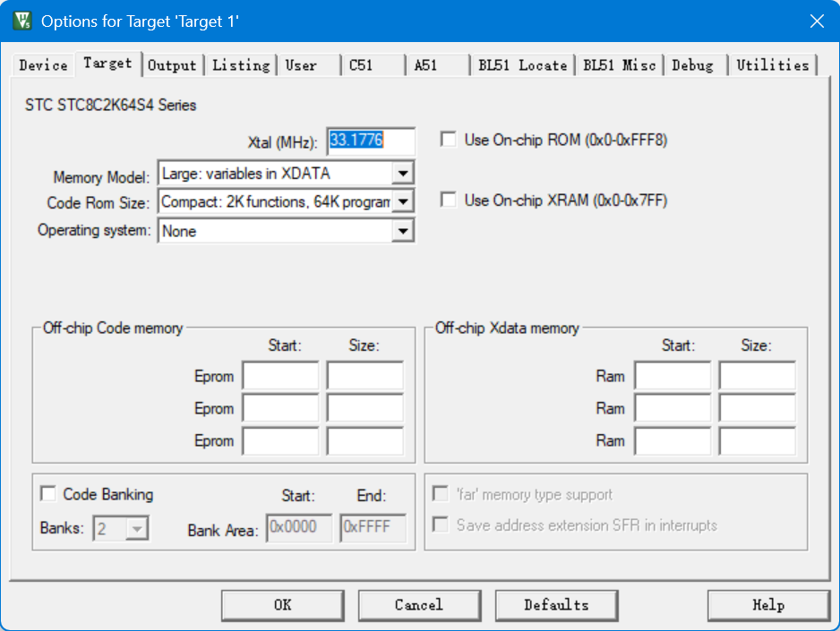Toggle 'far' memory type support checkbox

point(441,493)
